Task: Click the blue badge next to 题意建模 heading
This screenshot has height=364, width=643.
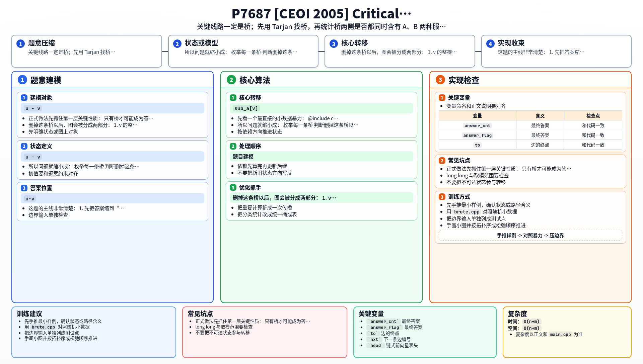Action: click(x=22, y=80)
